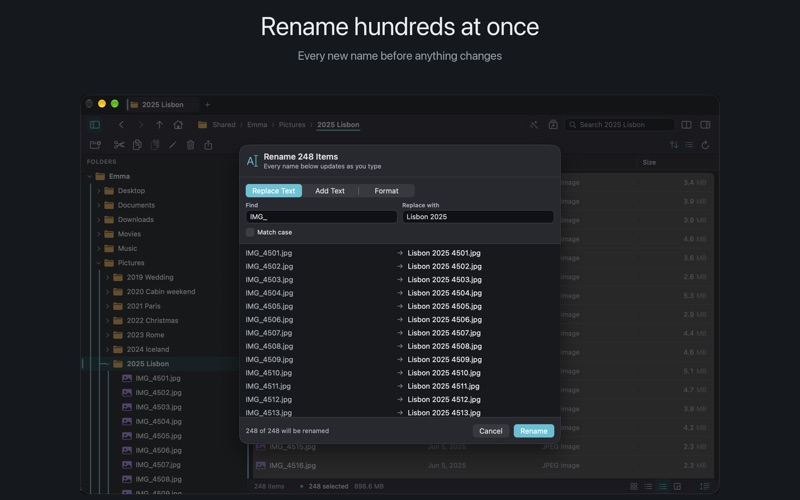Image resolution: width=800 pixels, height=500 pixels.
Task: Click the New Folder toolbar icon
Action: click(95, 145)
